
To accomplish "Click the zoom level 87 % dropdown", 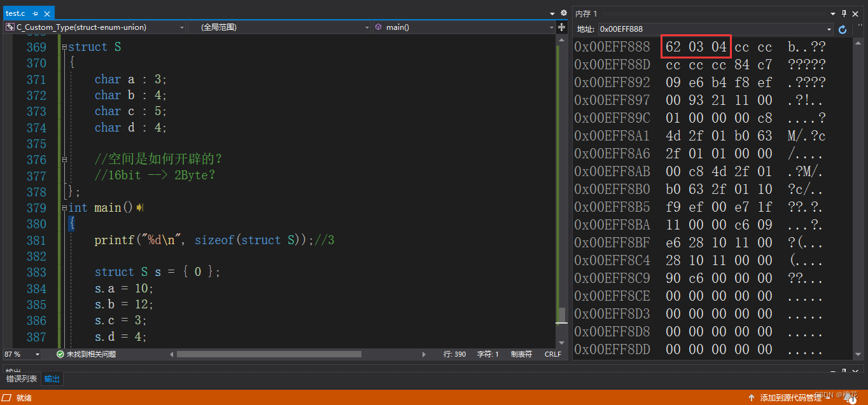I will (23, 354).
